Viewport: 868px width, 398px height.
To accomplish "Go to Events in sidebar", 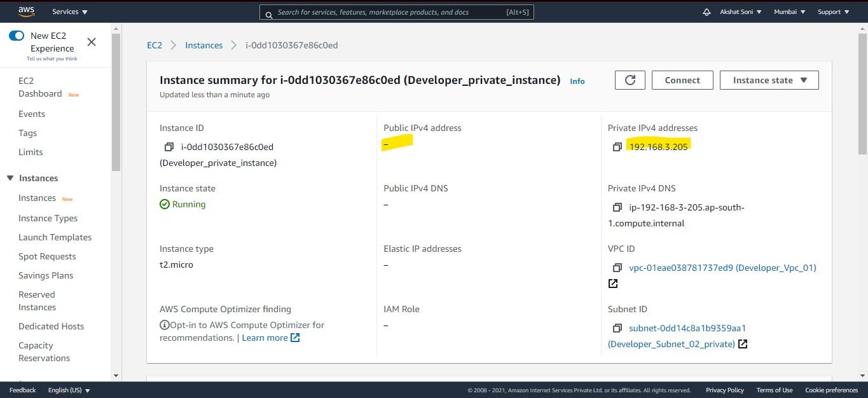I will point(32,114).
